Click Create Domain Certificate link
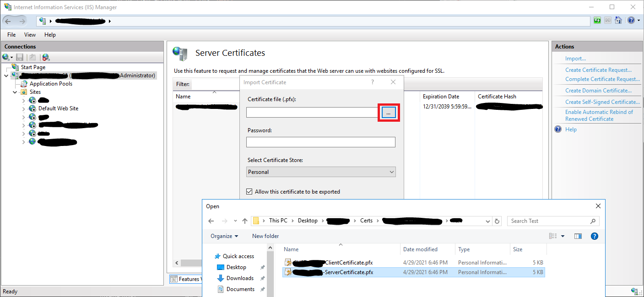Image resolution: width=644 pixels, height=297 pixels. pos(598,91)
